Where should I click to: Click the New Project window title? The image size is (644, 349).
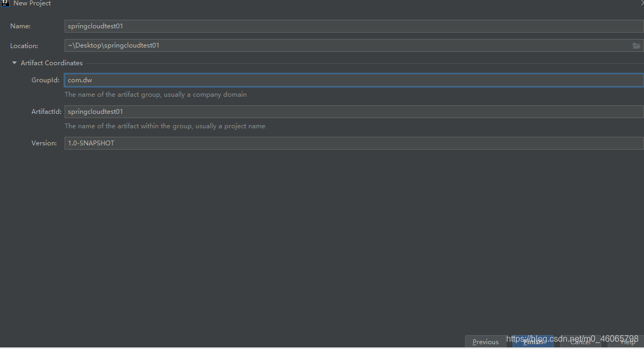pos(32,3)
